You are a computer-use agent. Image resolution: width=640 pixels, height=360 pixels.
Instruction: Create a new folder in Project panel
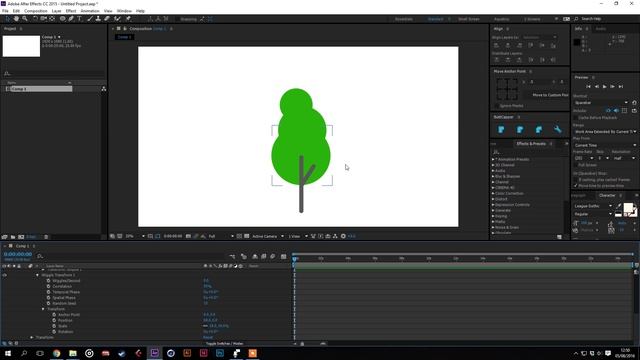pyautogui.click(x=13, y=237)
